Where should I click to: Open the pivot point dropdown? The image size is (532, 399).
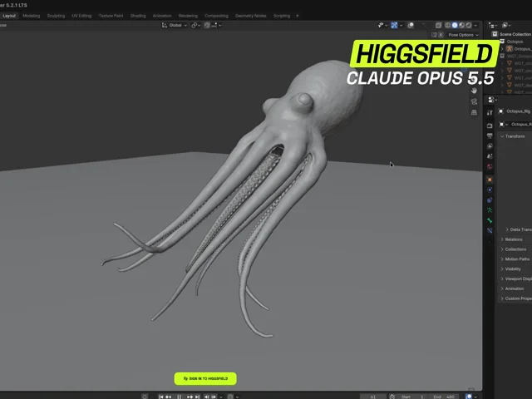point(196,25)
